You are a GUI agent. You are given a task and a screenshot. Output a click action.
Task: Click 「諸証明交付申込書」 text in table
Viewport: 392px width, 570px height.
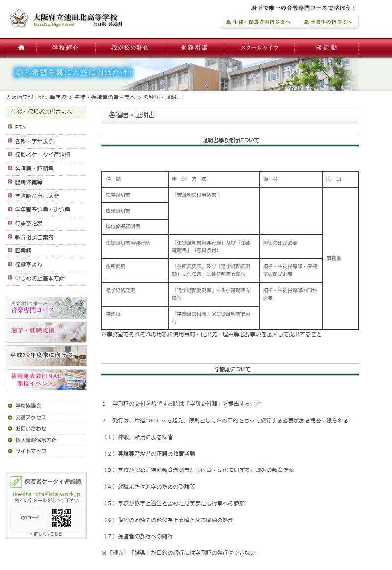click(x=196, y=195)
